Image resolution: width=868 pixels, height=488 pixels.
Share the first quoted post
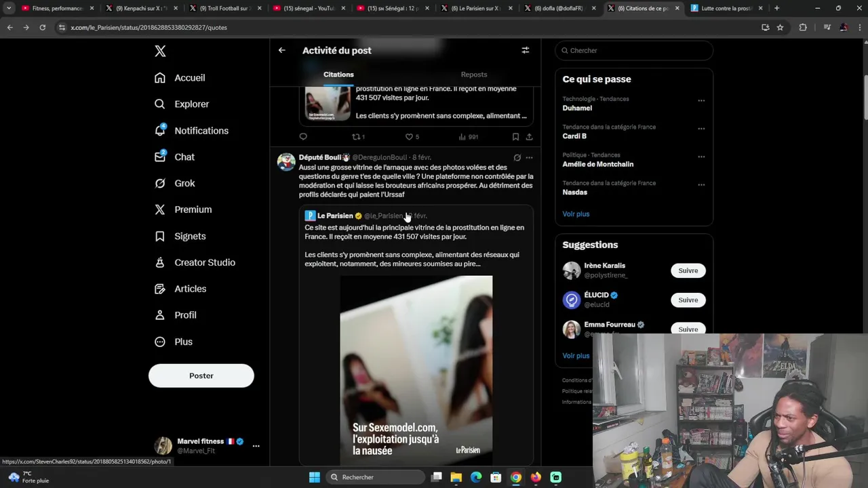[529, 137]
